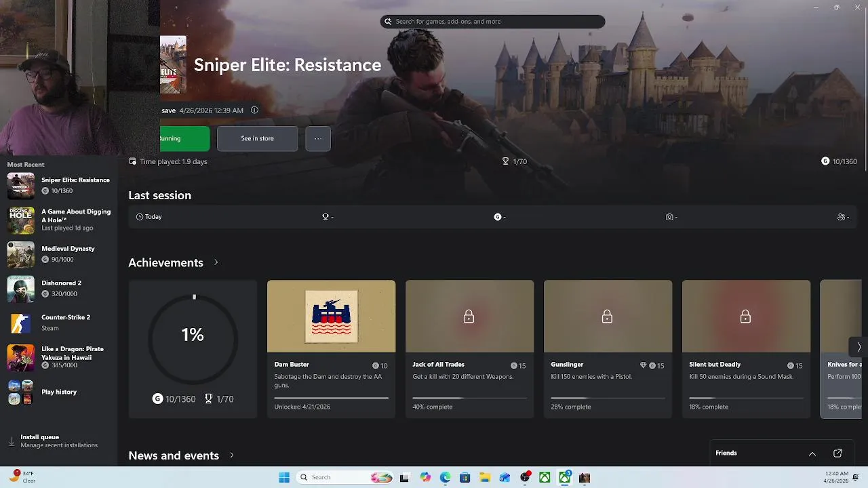868x488 pixels.
Task: Click the Windows taskbar Search box
Action: [x=346, y=478]
